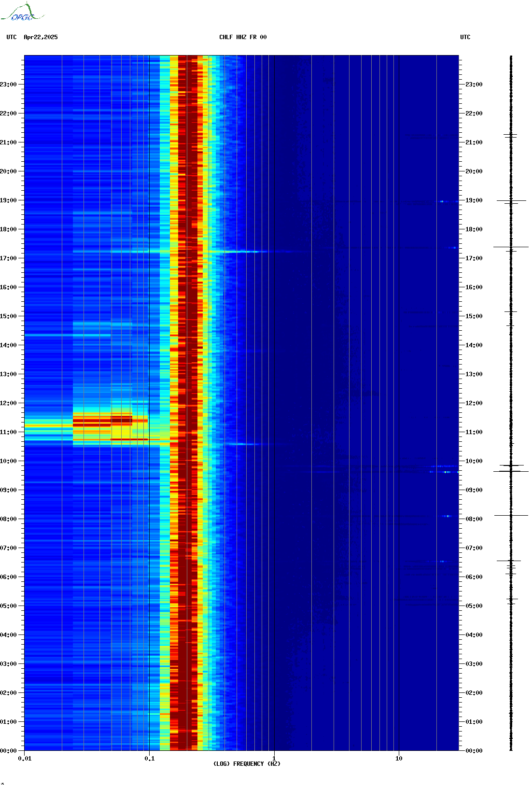Click the 'Apr22,2025' date label
Screen dimensions: 532x789
pyautogui.click(x=41, y=37)
